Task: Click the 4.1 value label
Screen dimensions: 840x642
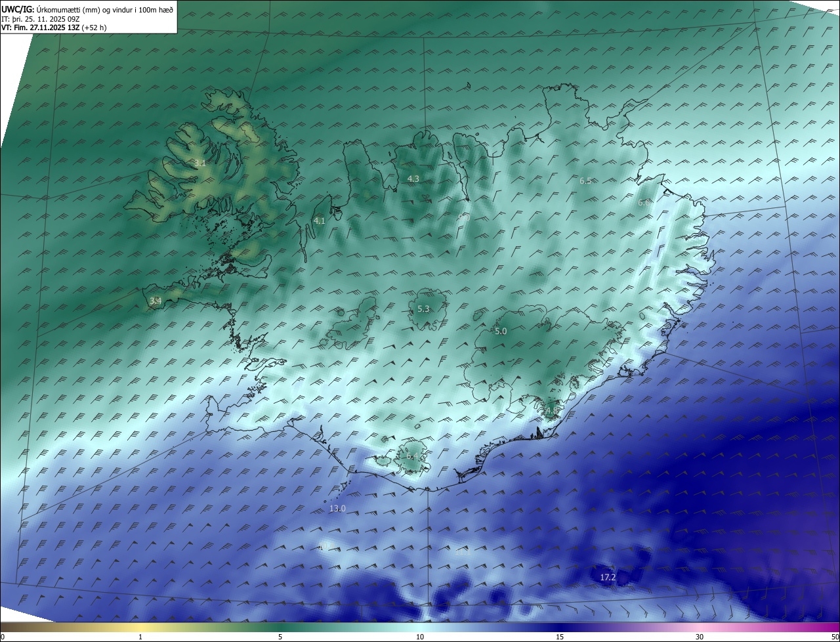Action: (319, 221)
